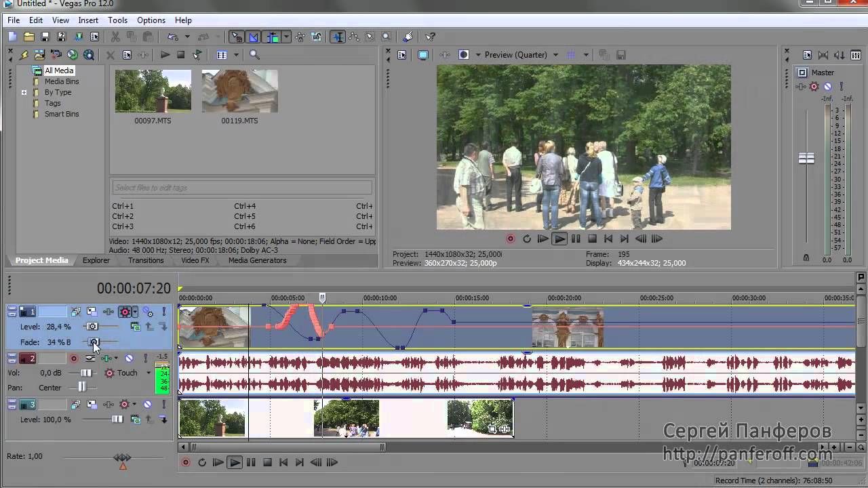Viewport: 868px width, 488px height.
Task: Click the Cut icon in the main toolbar
Action: pos(115,37)
